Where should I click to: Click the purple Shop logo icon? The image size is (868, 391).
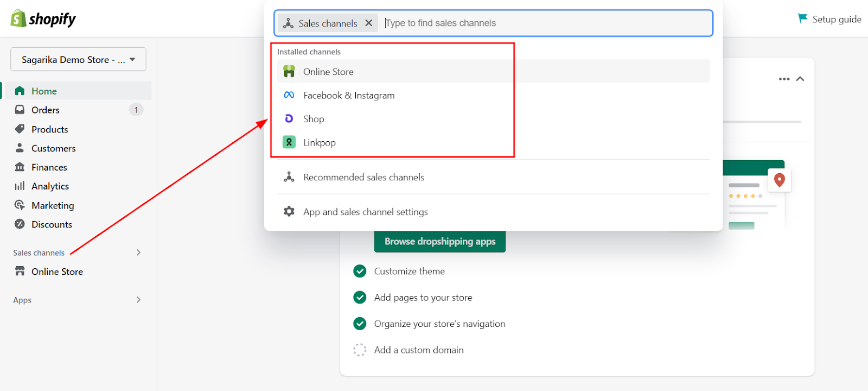pyautogui.click(x=289, y=118)
